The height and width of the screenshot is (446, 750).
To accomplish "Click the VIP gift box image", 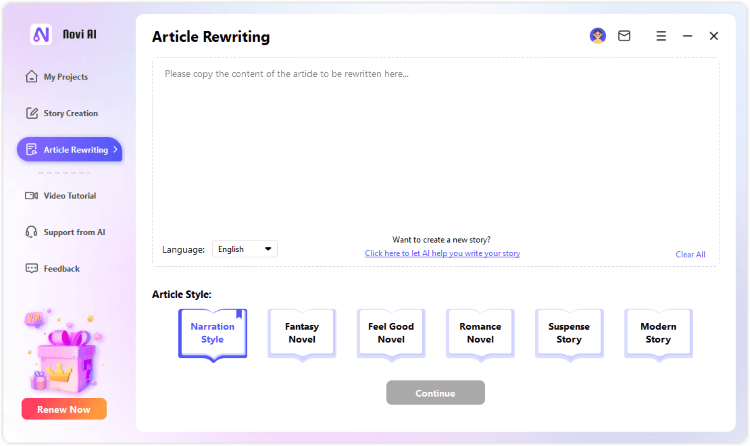I will [x=64, y=352].
